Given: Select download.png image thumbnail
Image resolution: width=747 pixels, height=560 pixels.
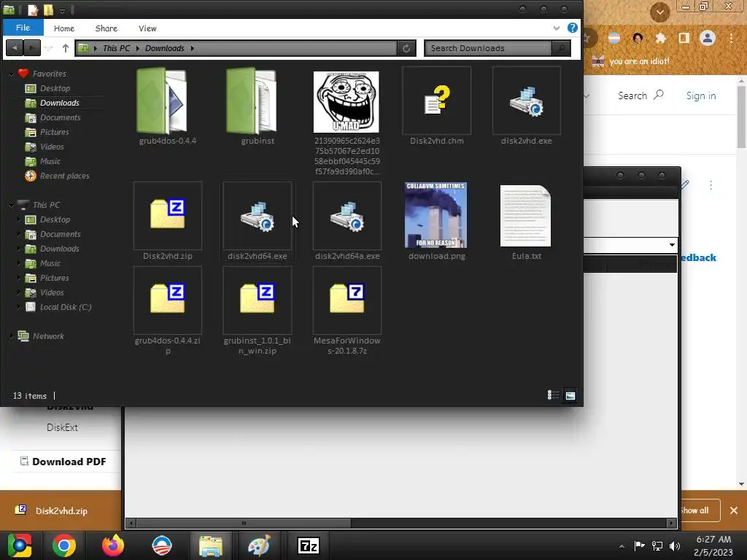Looking at the screenshot, I should point(436,215).
